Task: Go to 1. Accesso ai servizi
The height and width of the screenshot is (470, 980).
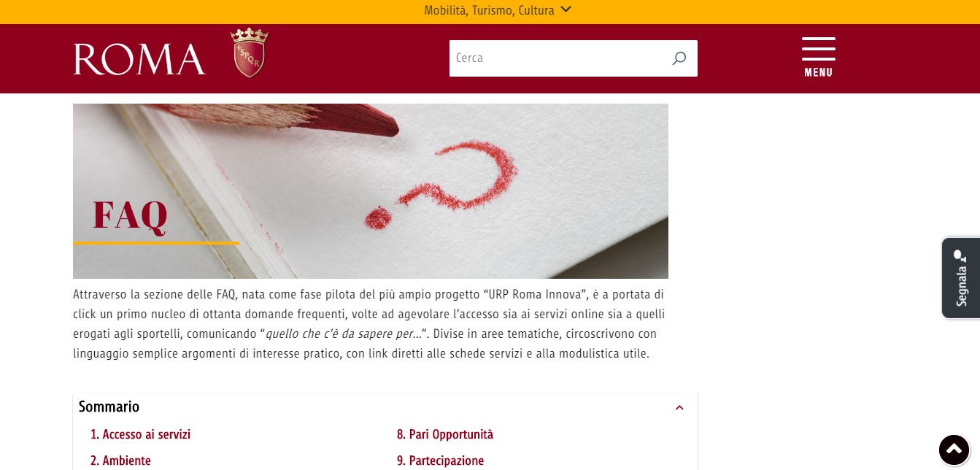Action: click(140, 435)
